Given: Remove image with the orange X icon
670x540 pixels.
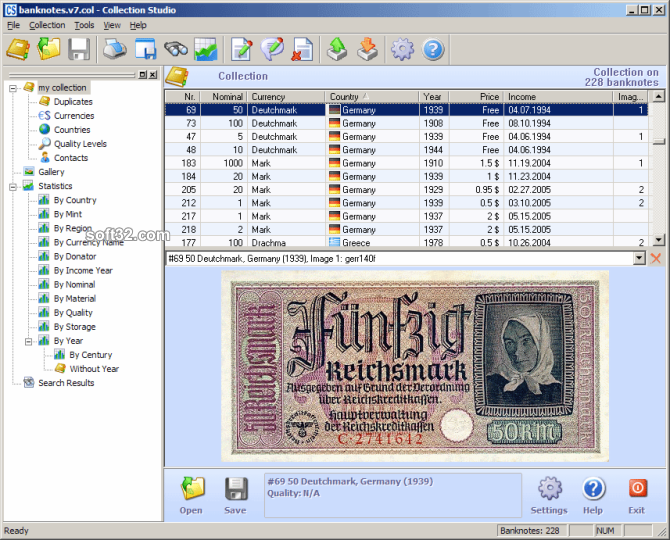Looking at the screenshot, I should pyautogui.click(x=656, y=258).
